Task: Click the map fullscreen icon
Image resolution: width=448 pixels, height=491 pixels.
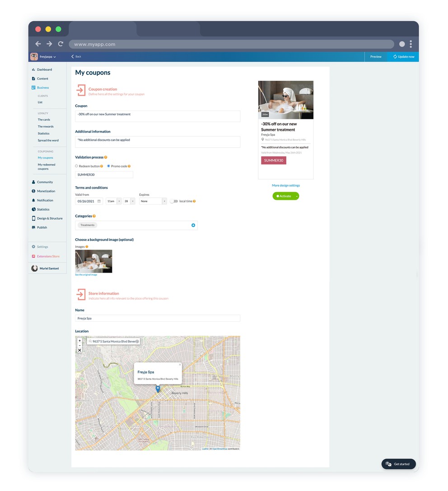Action: click(x=79, y=350)
